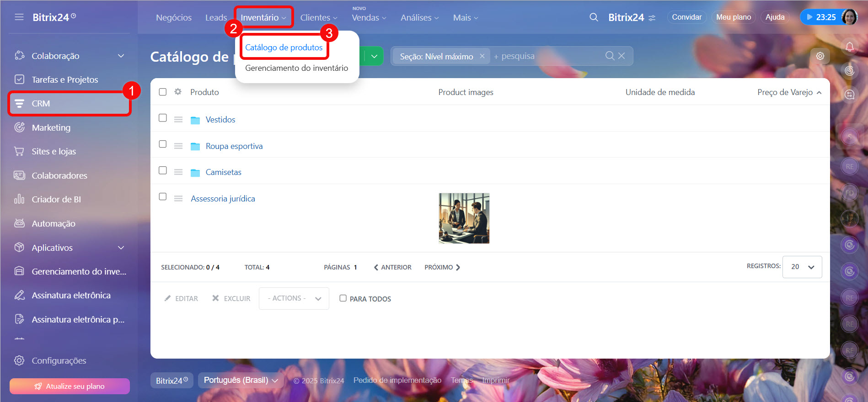The height and width of the screenshot is (402, 868).
Task: Open the Registros 20 dropdown
Action: coord(802,267)
